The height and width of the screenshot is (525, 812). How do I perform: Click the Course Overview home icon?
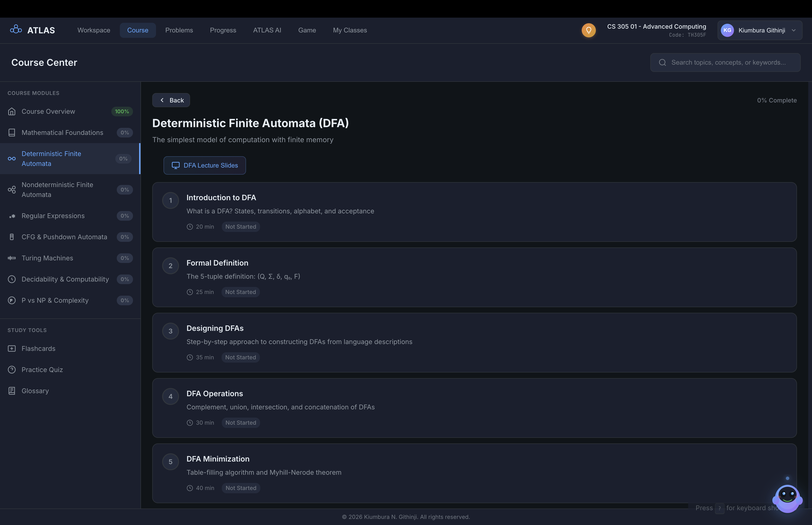pyautogui.click(x=12, y=111)
